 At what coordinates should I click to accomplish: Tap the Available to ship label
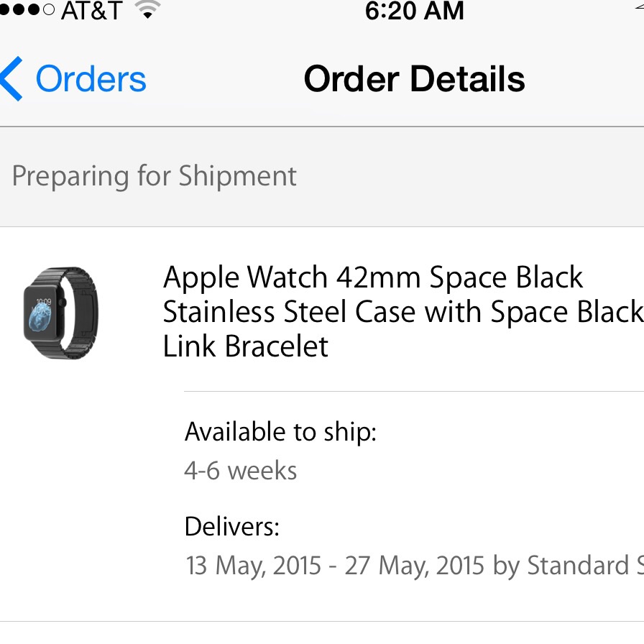(280, 432)
